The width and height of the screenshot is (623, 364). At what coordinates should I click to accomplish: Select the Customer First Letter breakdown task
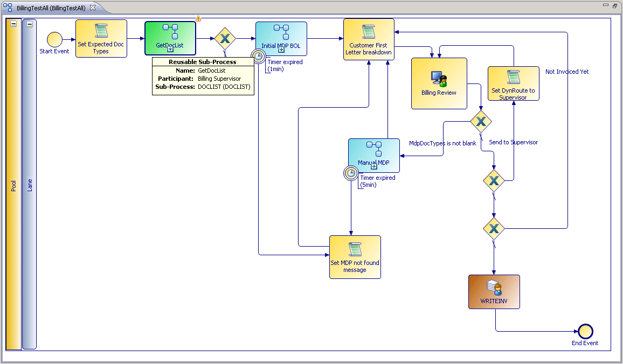(x=369, y=39)
